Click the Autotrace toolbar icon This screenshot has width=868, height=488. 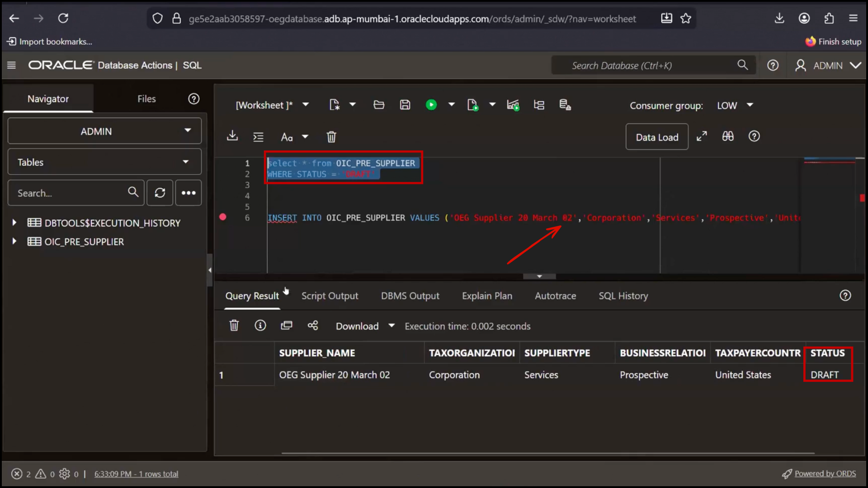[x=539, y=105]
